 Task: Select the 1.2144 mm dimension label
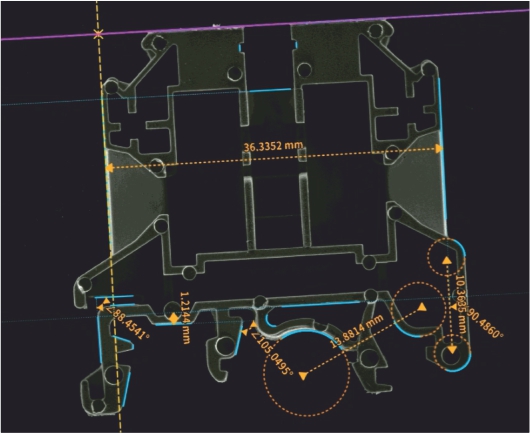(x=185, y=318)
